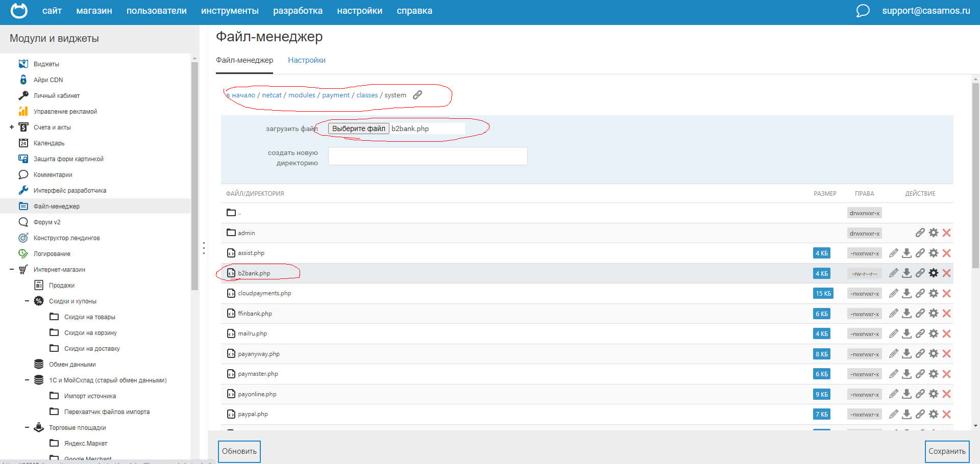The width and height of the screenshot is (980, 464).
Task: Collapse the Торговые площадки section
Action: tap(27, 428)
